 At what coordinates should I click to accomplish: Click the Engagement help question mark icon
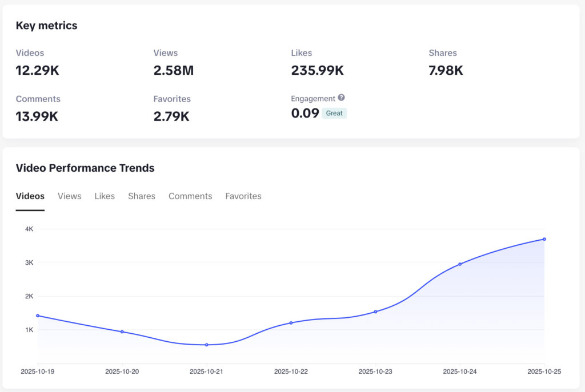pyautogui.click(x=341, y=98)
